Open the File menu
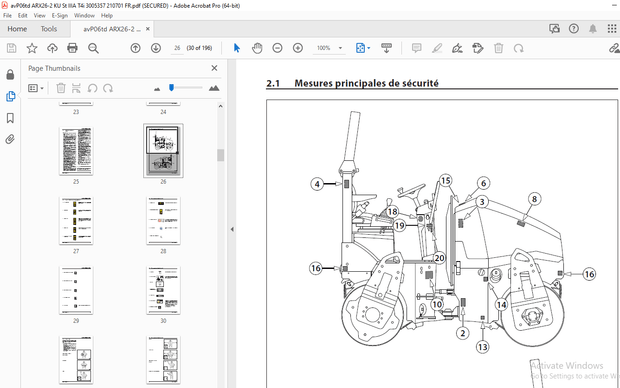 click(8, 15)
